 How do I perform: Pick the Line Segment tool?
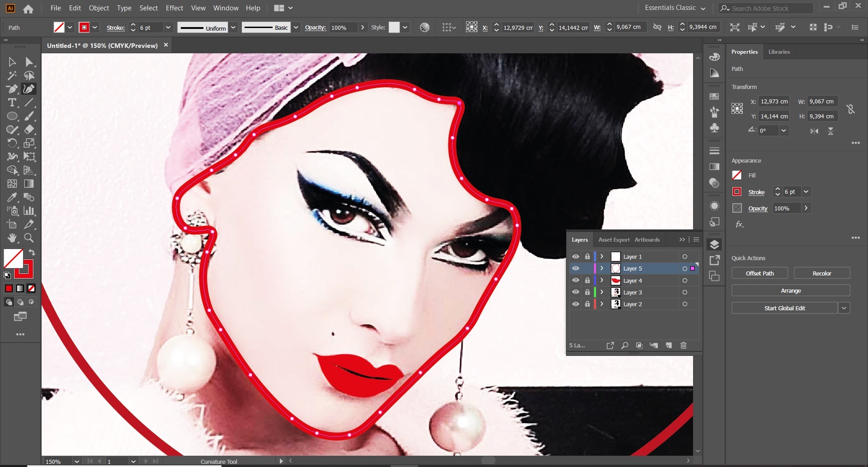(x=29, y=103)
